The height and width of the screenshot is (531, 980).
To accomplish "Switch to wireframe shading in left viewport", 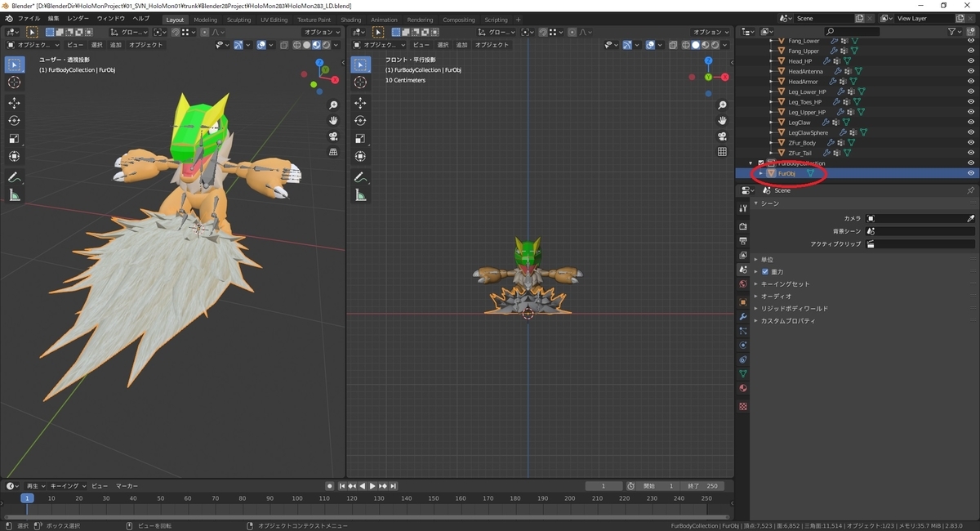I will click(298, 45).
